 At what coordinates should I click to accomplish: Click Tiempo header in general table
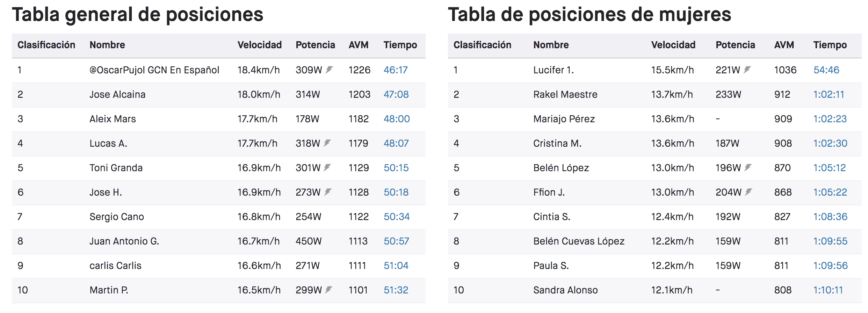pos(400,45)
